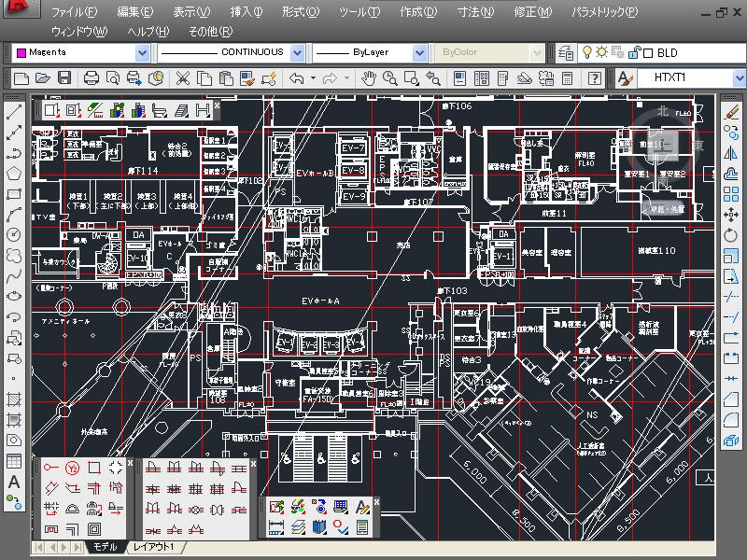Image resolution: width=747 pixels, height=560 pixels.
Task: Switch to the レイアウト1 tab
Action: click(x=153, y=547)
